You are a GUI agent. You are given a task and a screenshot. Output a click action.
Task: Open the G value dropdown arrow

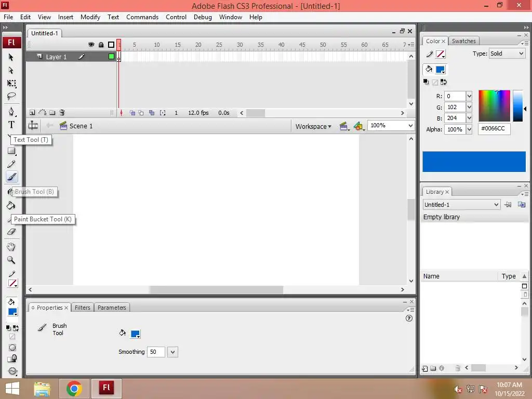[x=469, y=107]
